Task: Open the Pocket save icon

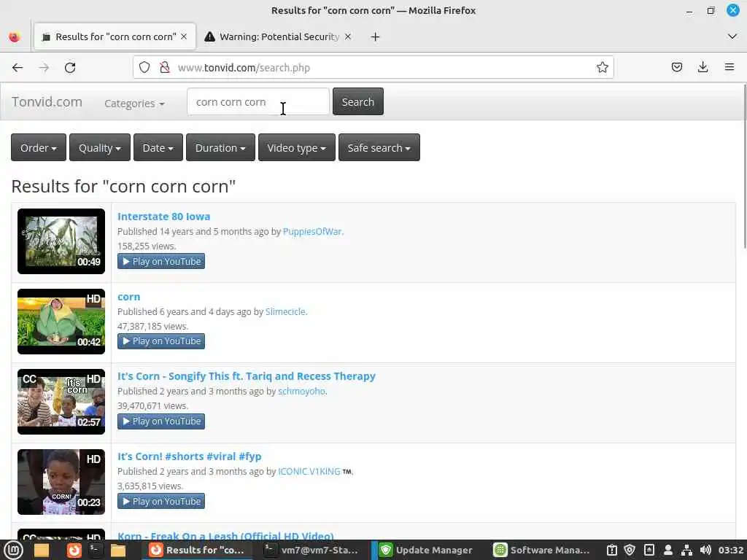Action: pos(676,67)
